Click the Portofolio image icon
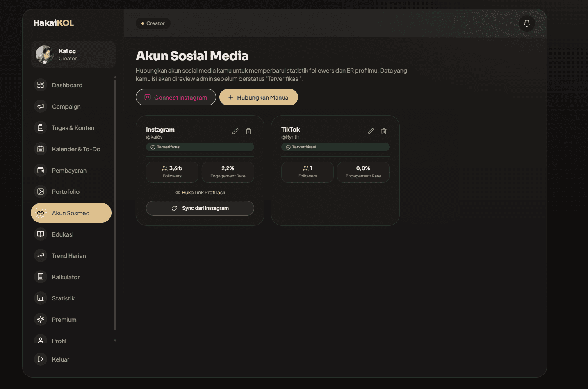 (x=41, y=191)
